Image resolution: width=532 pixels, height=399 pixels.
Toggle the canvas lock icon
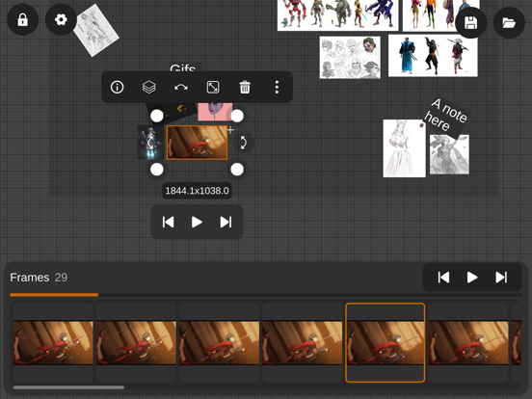[x=22, y=19]
